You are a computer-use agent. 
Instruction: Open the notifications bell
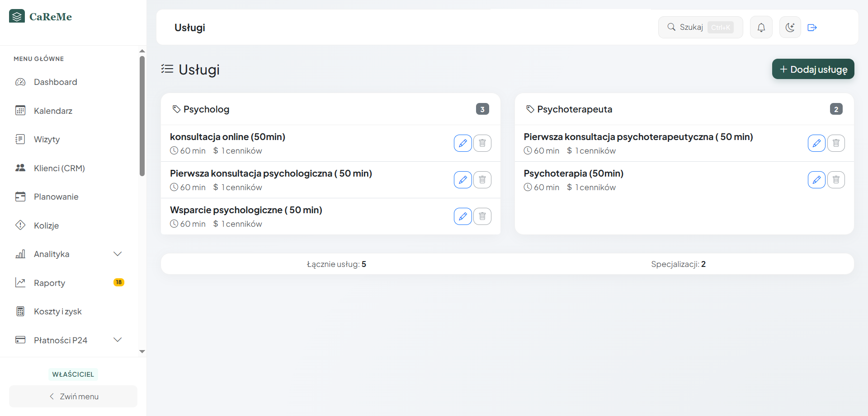(761, 28)
